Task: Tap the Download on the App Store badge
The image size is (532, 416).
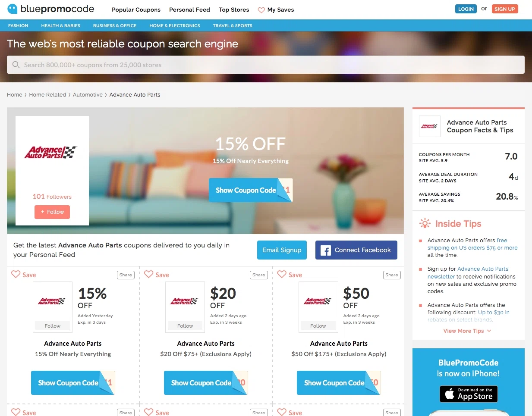Action: click(469, 394)
